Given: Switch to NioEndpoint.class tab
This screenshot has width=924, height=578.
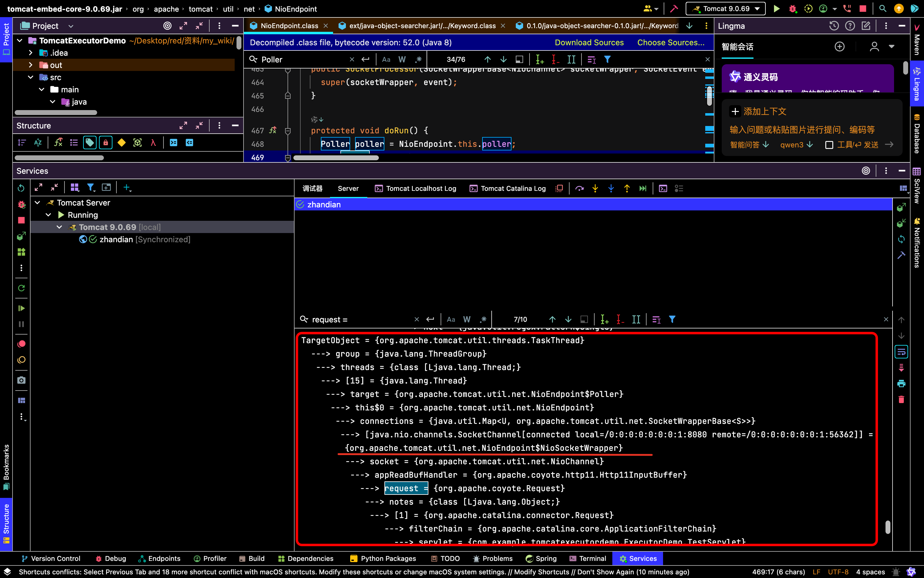Looking at the screenshot, I should point(289,26).
